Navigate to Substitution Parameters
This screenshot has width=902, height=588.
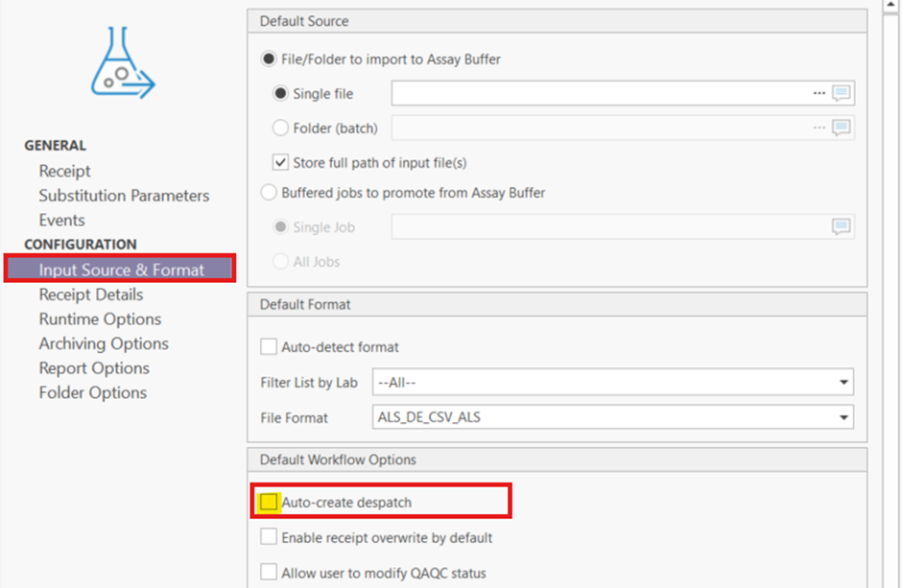tap(124, 195)
